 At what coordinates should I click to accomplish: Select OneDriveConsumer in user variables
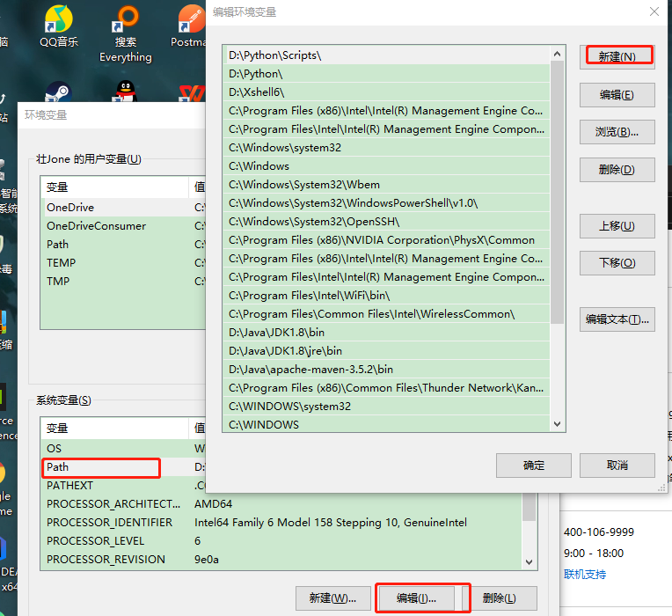pos(123,226)
